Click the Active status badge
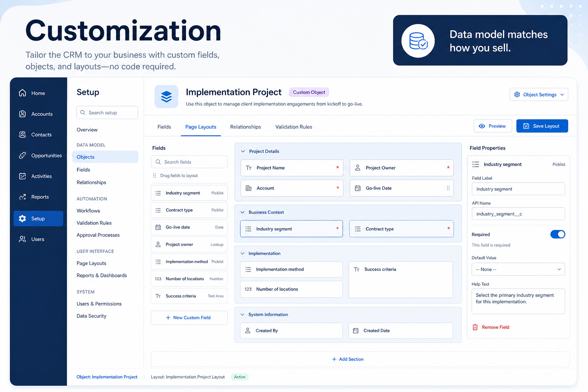The image size is (588, 392). 240,377
